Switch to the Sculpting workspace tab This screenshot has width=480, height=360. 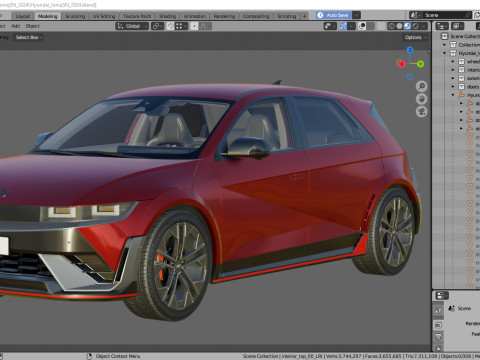[75, 16]
